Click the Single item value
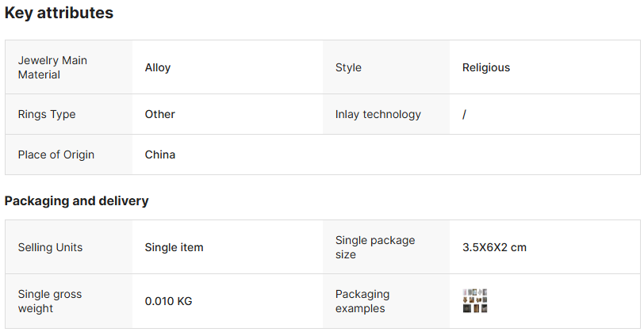 point(174,247)
